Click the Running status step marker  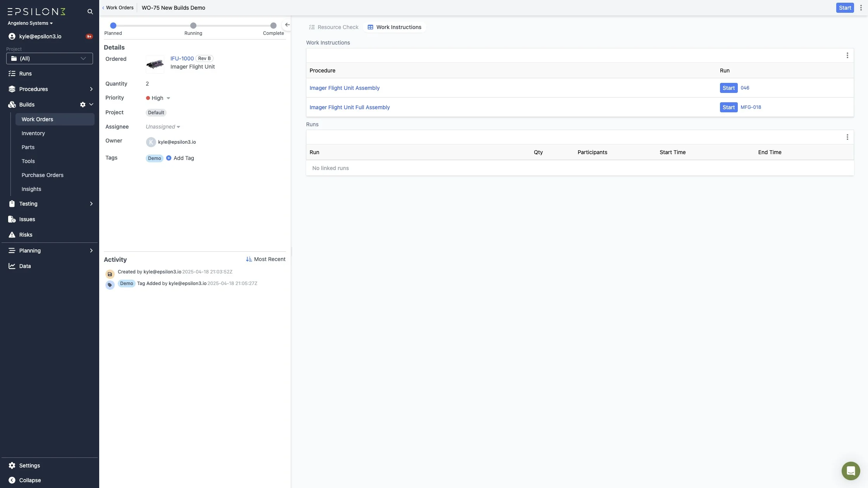193,26
